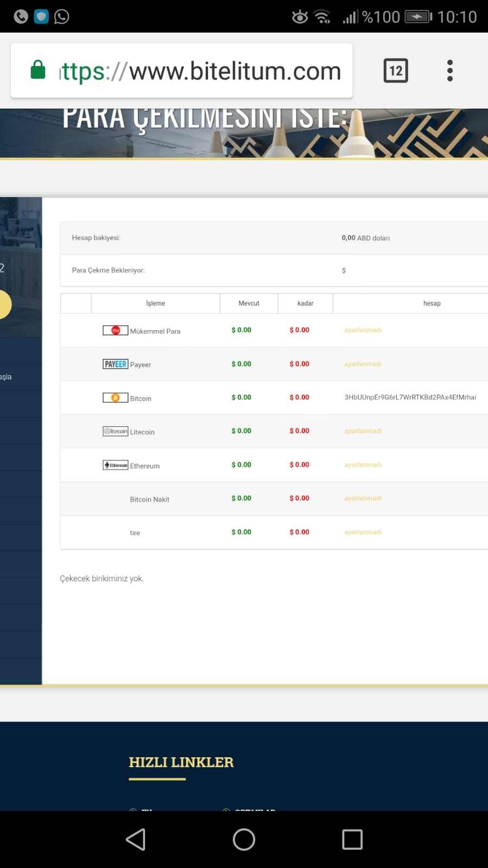Click the Bitcoin wallet address text
The height and width of the screenshot is (868, 488).
pos(410,397)
